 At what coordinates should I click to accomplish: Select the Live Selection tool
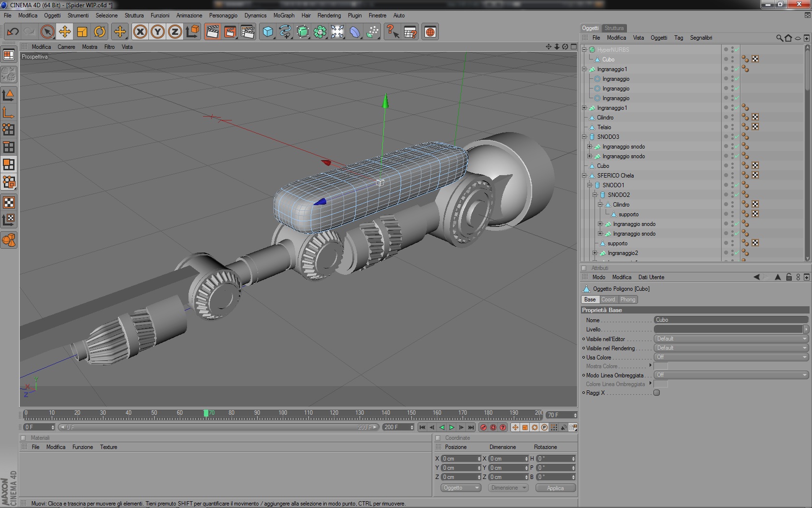coord(47,32)
